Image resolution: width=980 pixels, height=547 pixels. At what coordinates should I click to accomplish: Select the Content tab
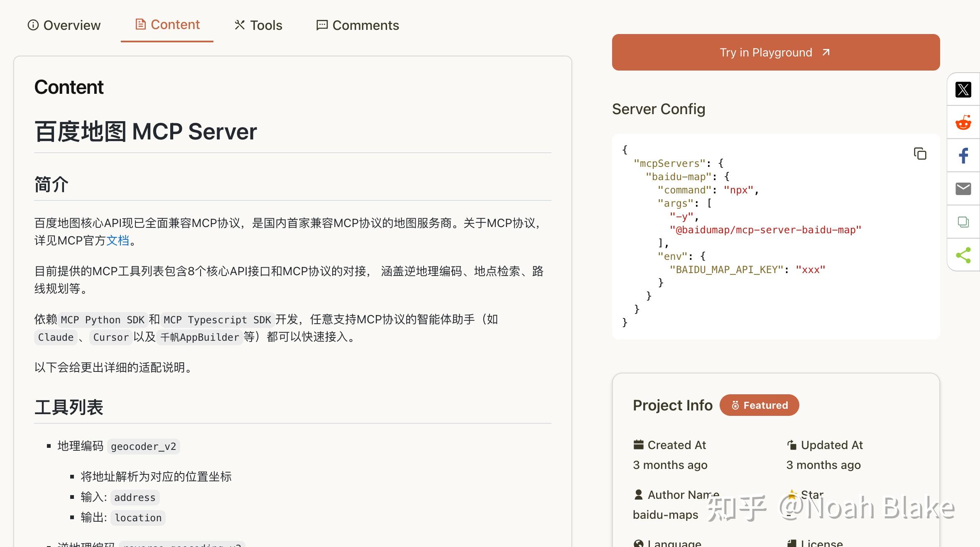tap(167, 24)
